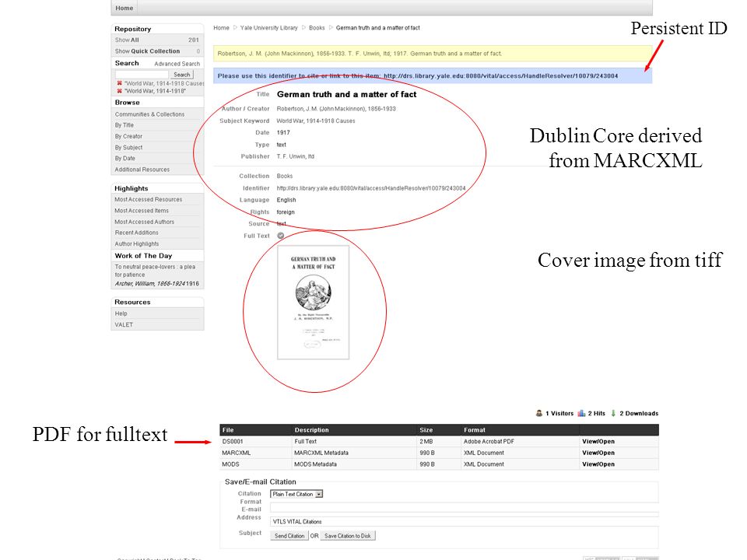Screen dimensions: 747x560
Task: Browse By Creator
Action: click(128, 136)
